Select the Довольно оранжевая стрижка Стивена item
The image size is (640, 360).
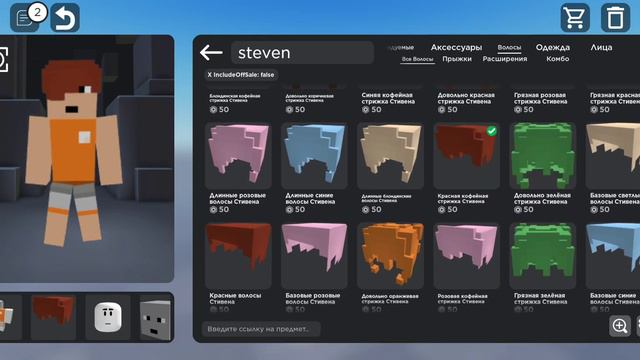point(390,256)
